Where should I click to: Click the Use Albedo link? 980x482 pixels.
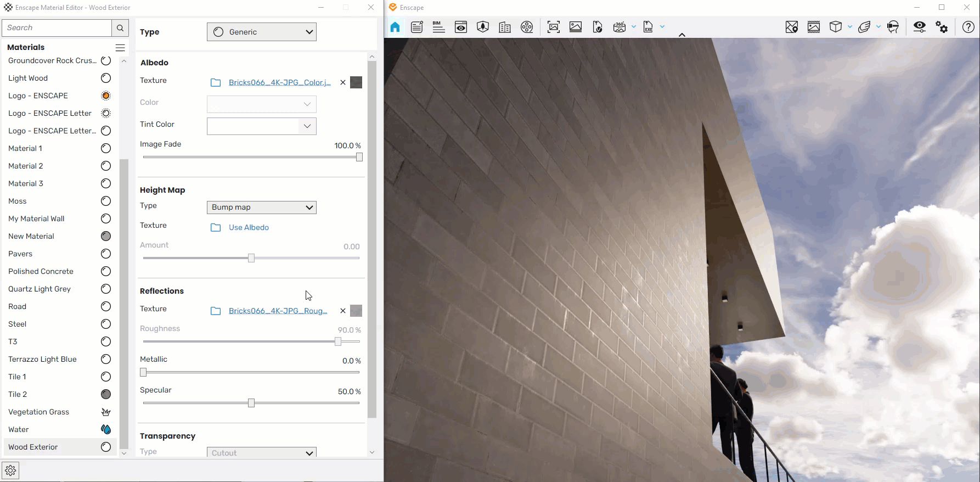coord(249,227)
